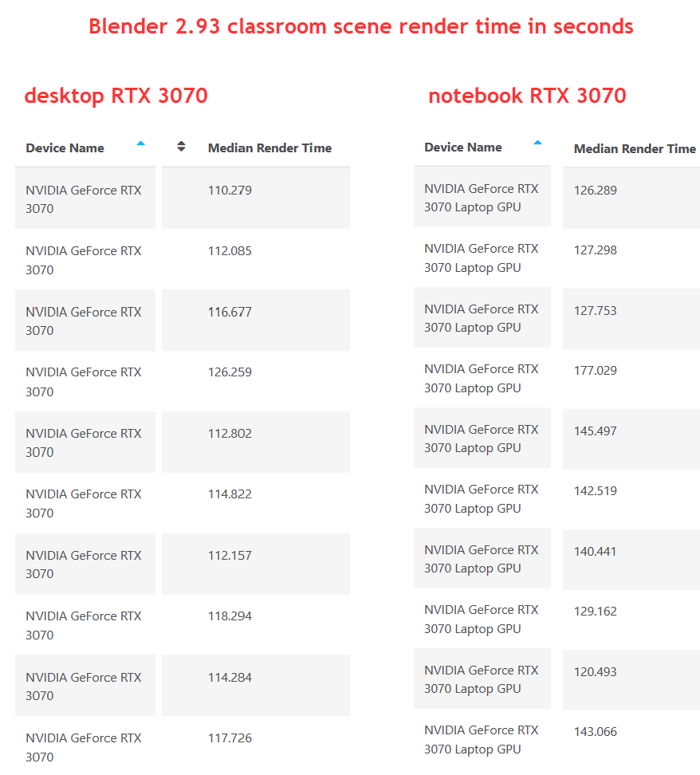
Task: Click Laptop GPU device name in 142.519 row
Action: tap(482, 498)
